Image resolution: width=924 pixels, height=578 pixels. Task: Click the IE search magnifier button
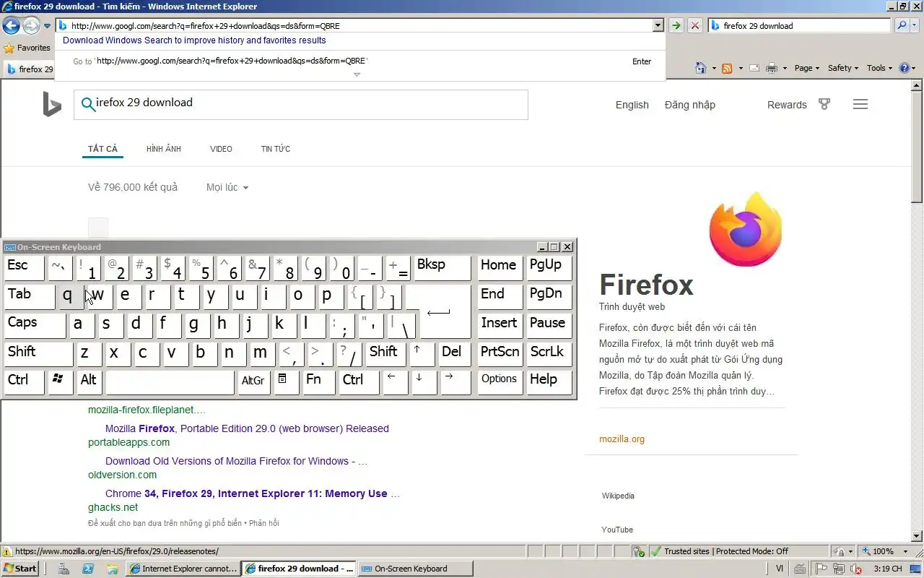(x=902, y=25)
